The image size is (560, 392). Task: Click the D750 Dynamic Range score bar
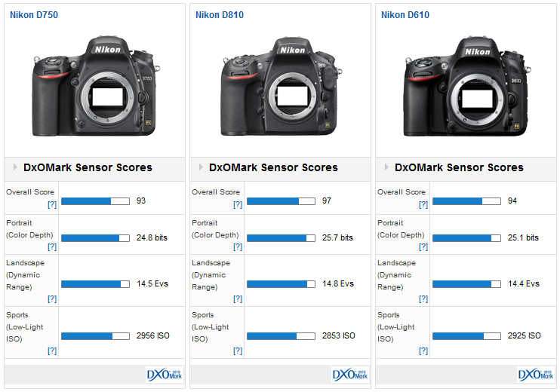[x=95, y=284]
